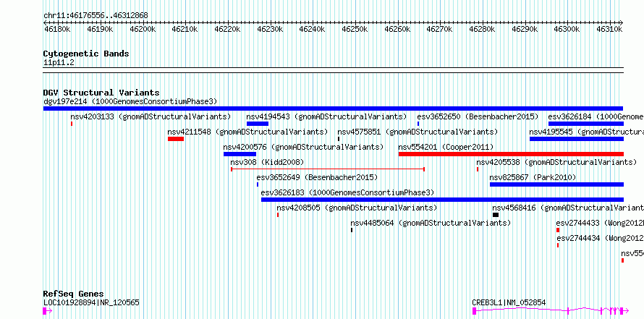Click the 46220k ruler tick label

pos(228,29)
